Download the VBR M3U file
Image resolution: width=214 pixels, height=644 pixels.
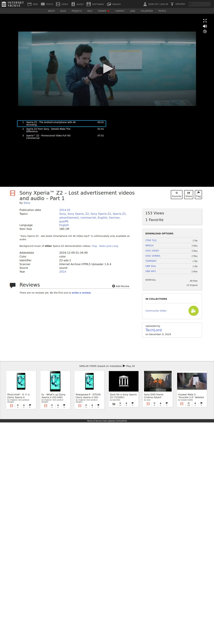point(151,266)
